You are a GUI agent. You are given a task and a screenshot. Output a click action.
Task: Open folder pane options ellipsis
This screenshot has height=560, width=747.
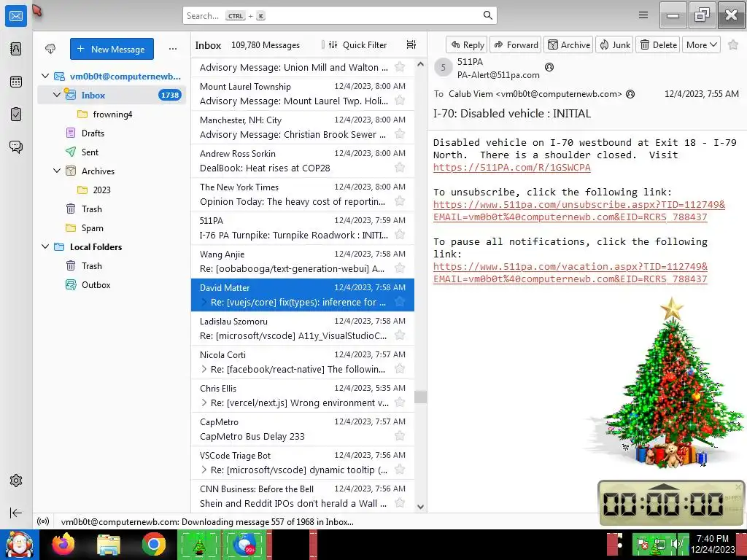coord(173,49)
